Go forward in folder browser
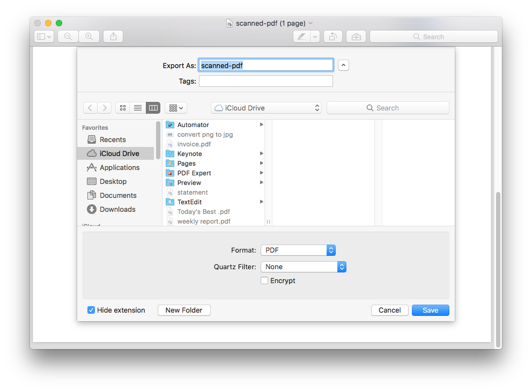Viewport: 532px width, 392px height. [105, 108]
